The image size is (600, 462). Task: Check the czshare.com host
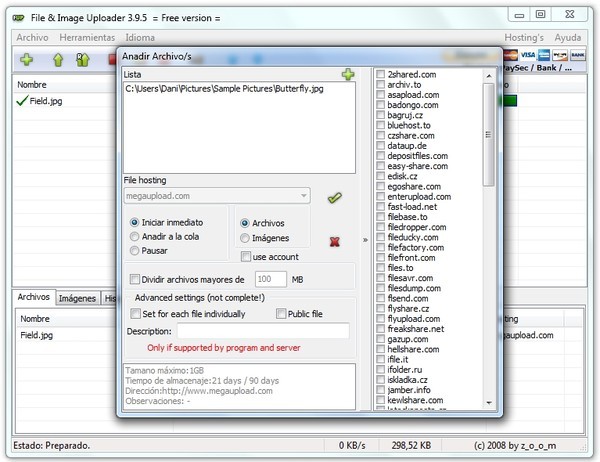380,135
